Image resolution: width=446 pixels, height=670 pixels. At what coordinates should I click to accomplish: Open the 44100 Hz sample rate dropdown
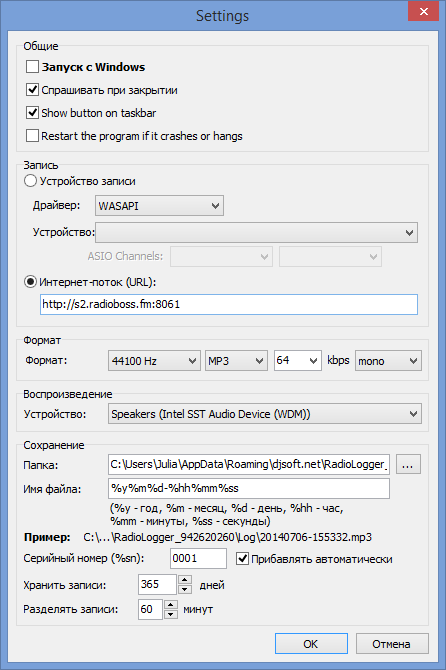click(154, 361)
